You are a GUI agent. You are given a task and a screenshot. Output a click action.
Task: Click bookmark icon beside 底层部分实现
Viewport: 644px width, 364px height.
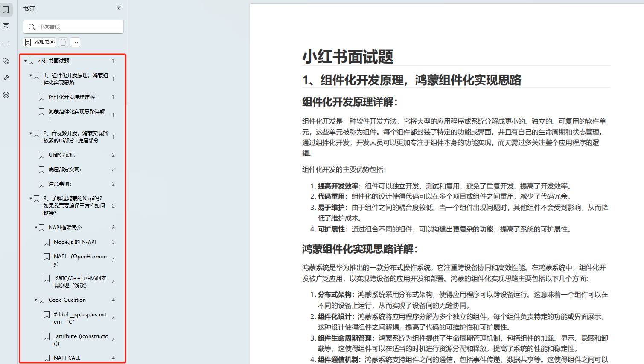click(x=42, y=170)
